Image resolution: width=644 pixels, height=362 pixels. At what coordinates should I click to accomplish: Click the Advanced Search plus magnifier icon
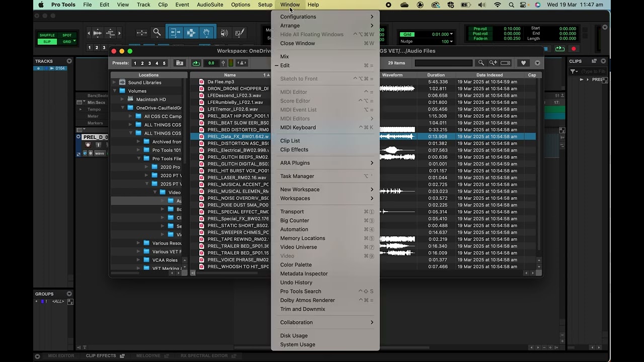click(x=493, y=63)
